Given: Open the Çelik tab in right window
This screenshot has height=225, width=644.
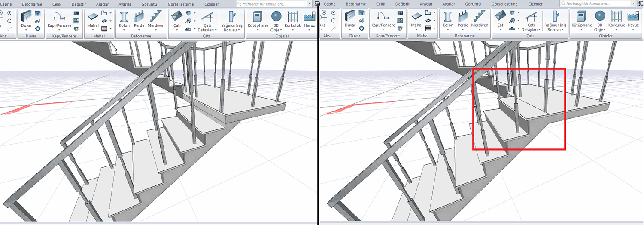Looking at the screenshot, I should [380, 4].
